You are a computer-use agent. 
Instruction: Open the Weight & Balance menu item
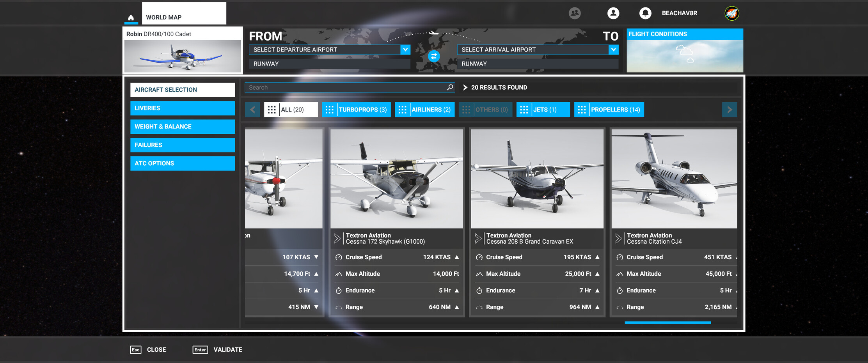click(183, 126)
